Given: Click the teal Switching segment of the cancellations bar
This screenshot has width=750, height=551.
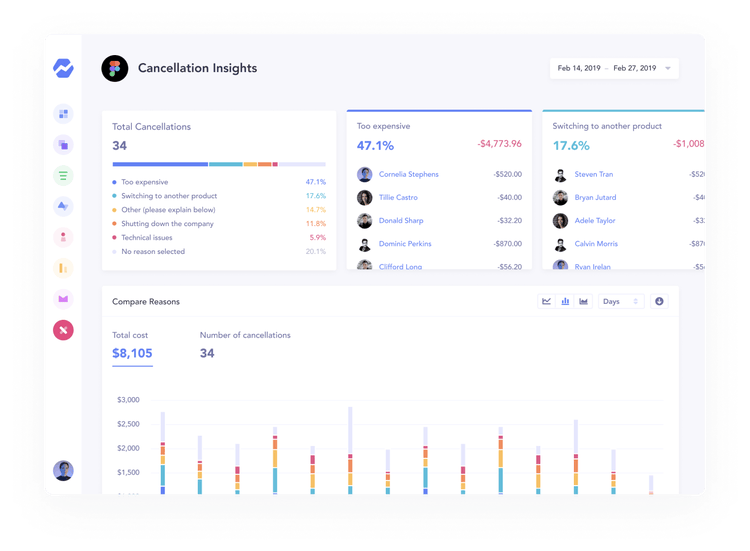Looking at the screenshot, I should pyautogui.click(x=226, y=164).
